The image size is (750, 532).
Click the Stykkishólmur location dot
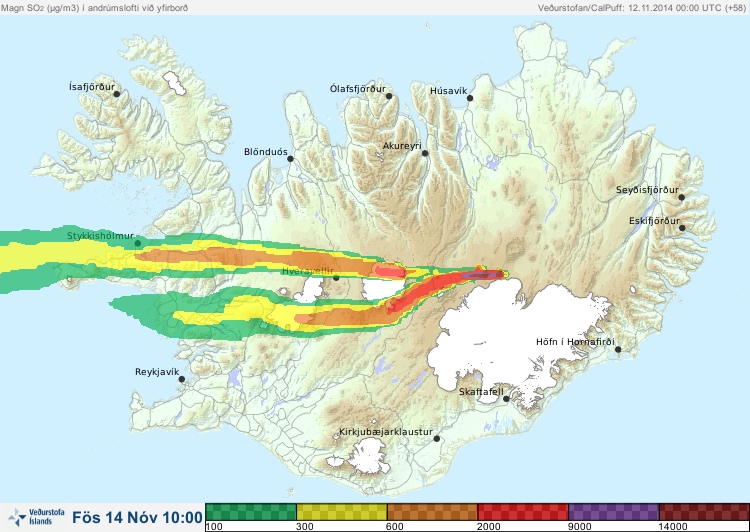(x=138, y=244)
